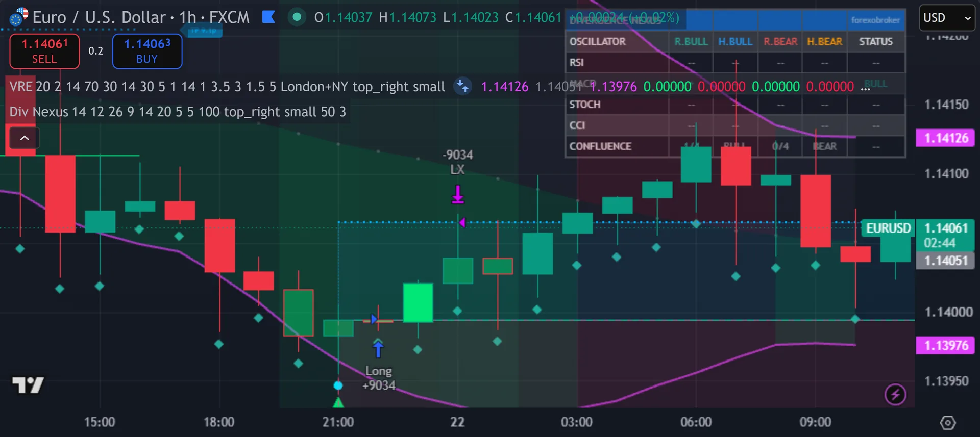980x437 pixels.
Task: Click the 09:00 time axis label
Action: pyautogui.click(x=816, y=422)
